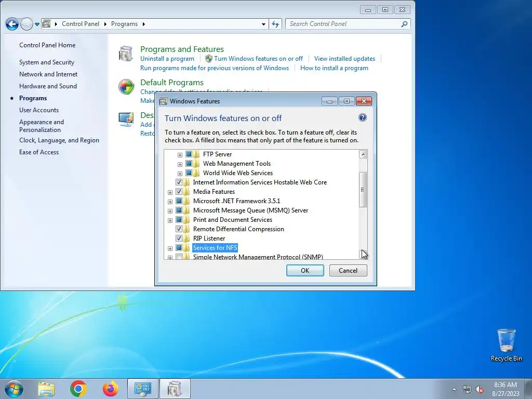The width and height of the screenshot is (532, 399).
Task: Go back with the Back arrow button
Action: [x=12, y=24]
